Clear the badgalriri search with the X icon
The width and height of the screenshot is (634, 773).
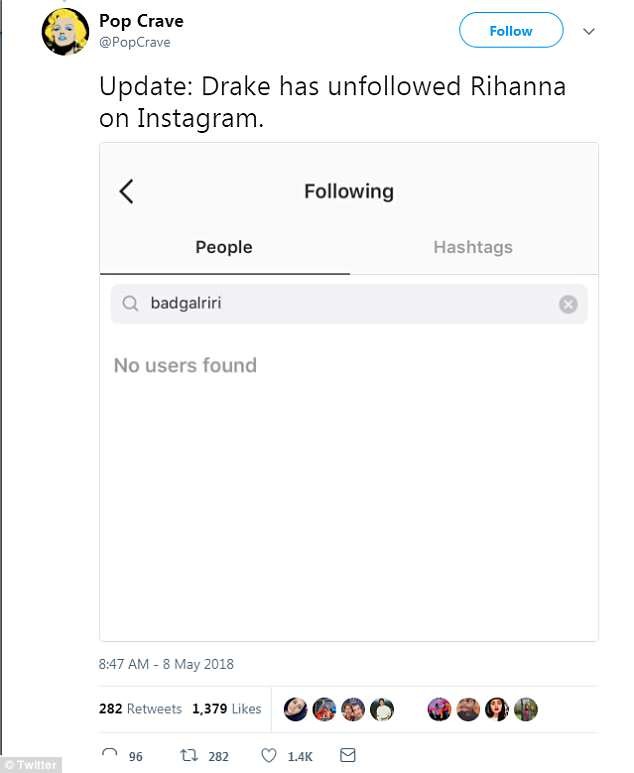[568, 304]
